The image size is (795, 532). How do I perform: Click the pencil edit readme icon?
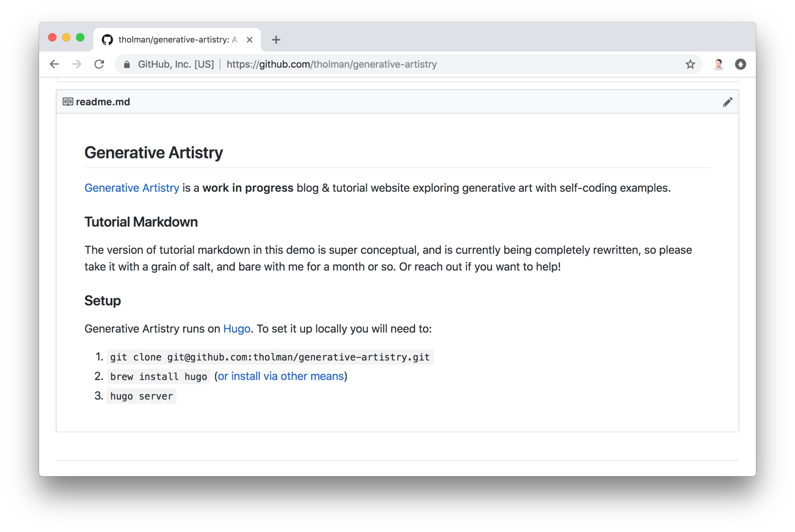point(727,102)
